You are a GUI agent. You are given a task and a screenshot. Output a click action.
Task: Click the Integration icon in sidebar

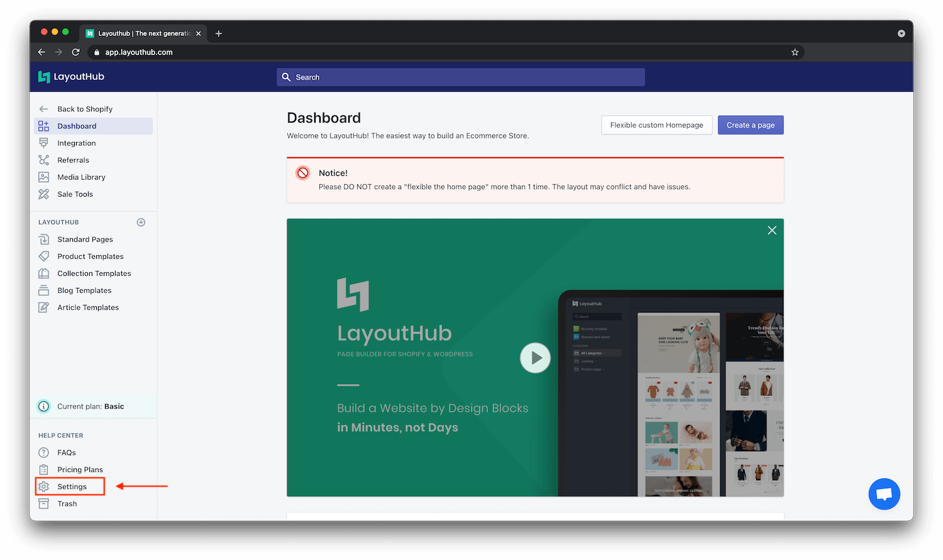[x=43, y=143]
